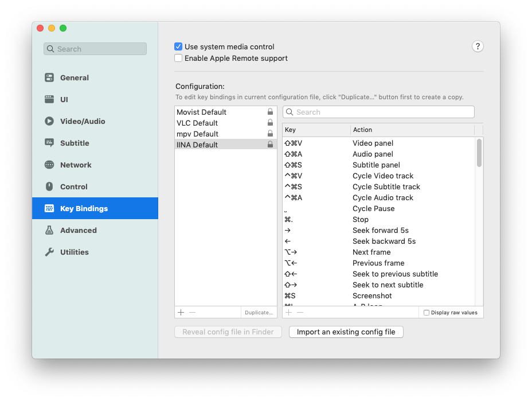
Task: Select the Stop binding row
Action: click(x=378, y=219)
